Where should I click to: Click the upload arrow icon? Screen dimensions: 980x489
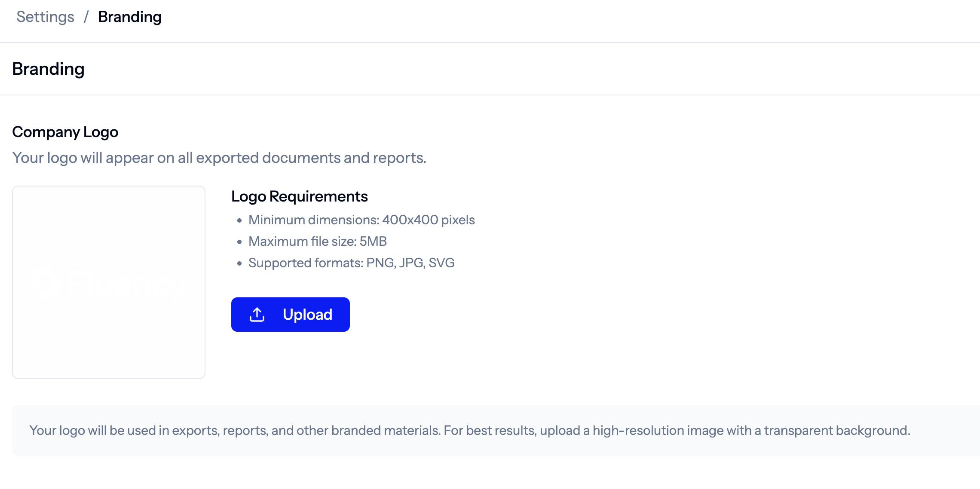[x=257, y=315]
